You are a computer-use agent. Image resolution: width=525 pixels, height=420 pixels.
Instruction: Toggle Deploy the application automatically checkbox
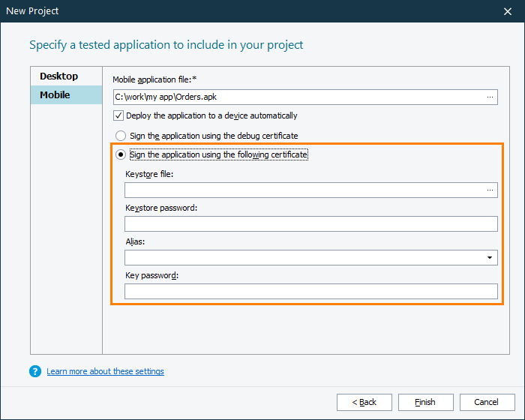[x=118, y=115]
